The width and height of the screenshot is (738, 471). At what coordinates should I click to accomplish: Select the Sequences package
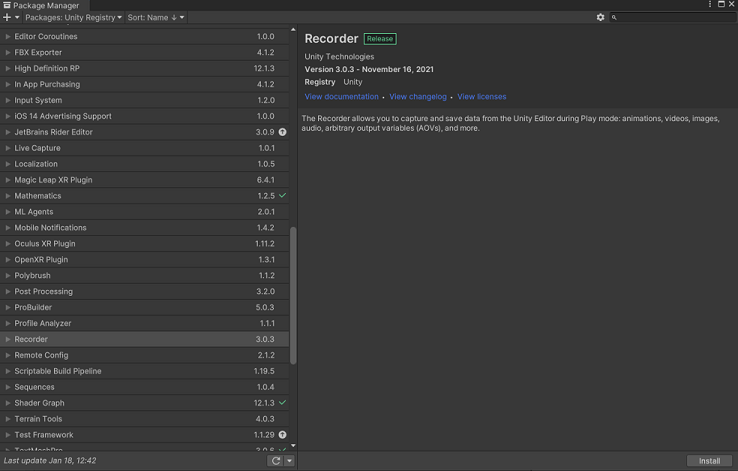(144, 387)
